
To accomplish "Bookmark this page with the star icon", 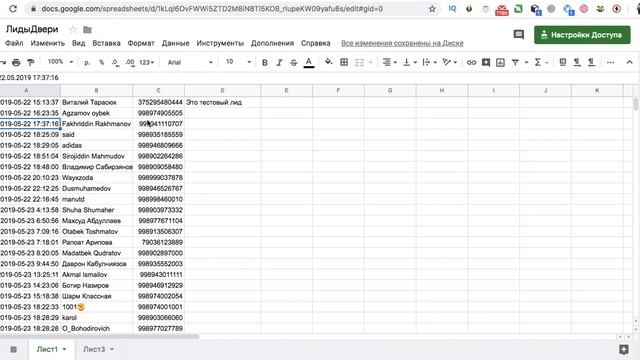I will click(x=432, y=9).
